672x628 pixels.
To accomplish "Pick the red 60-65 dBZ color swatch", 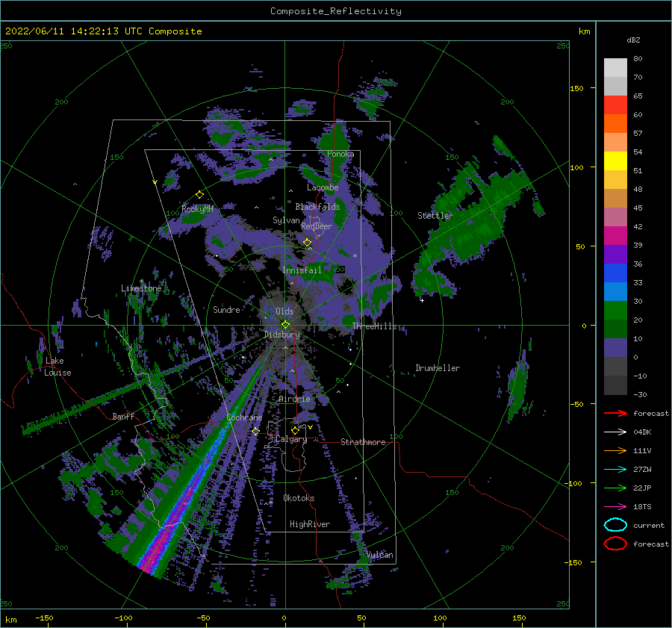I will pyautogui.click(x=615, y=105).
